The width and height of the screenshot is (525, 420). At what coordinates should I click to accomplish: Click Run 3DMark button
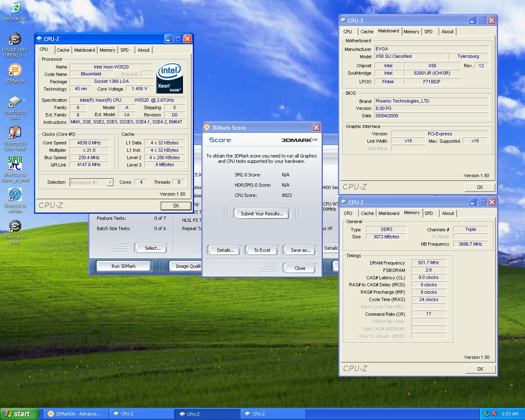coord(123,266)
